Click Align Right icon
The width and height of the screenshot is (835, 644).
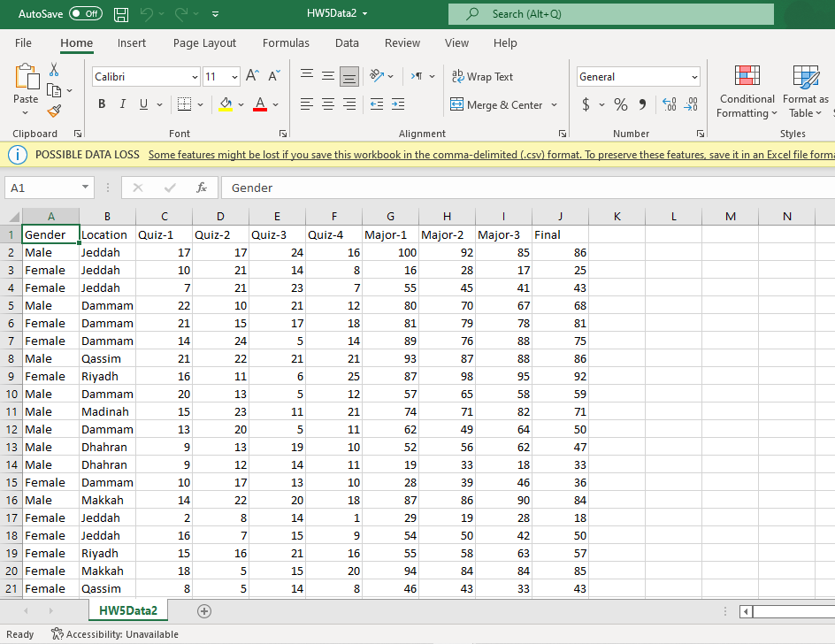349,103
